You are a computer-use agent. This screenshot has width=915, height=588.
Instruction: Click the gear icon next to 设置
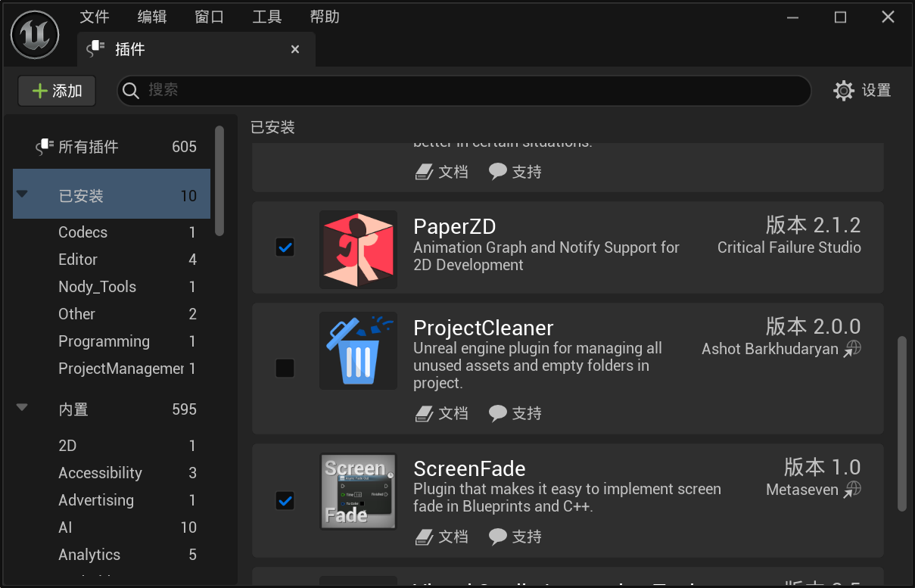pyautogui.click(x=844, y=91)
